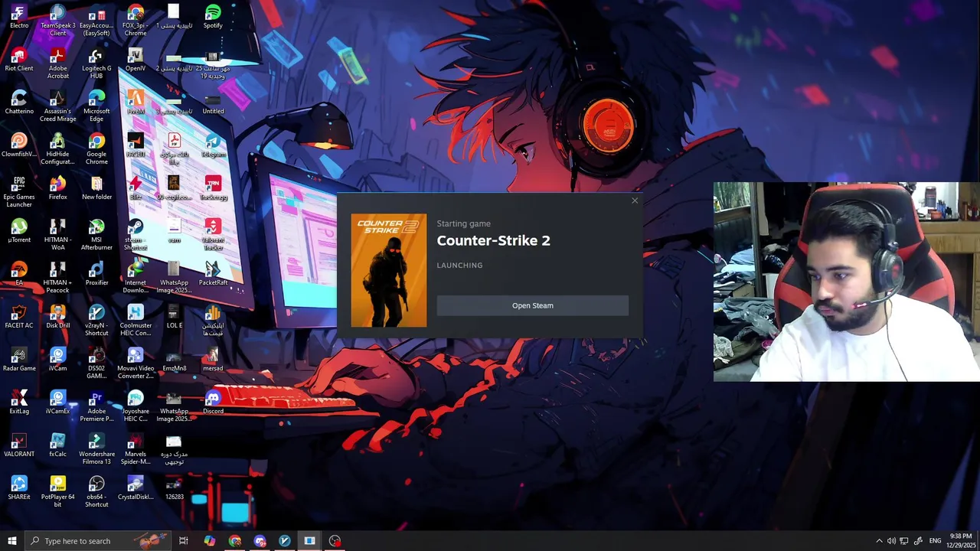Select the Adobe Premiere Pro shortcut
The image size is (980, 551).
tap(96, 406)
